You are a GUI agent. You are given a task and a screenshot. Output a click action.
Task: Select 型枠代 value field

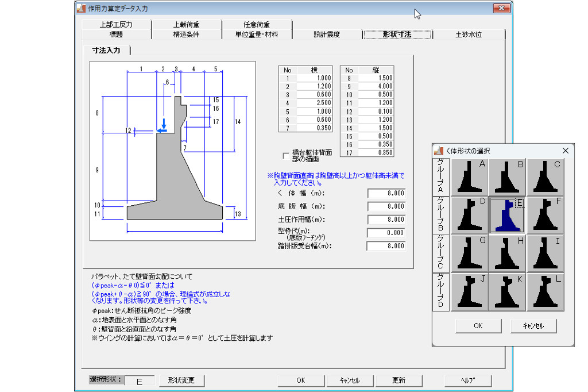pos(386,233)
